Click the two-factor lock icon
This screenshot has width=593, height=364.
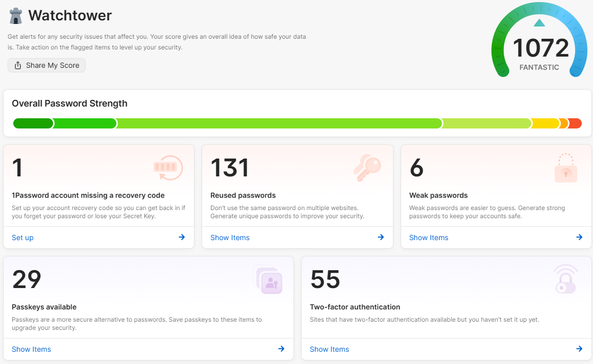pos(565,279)
